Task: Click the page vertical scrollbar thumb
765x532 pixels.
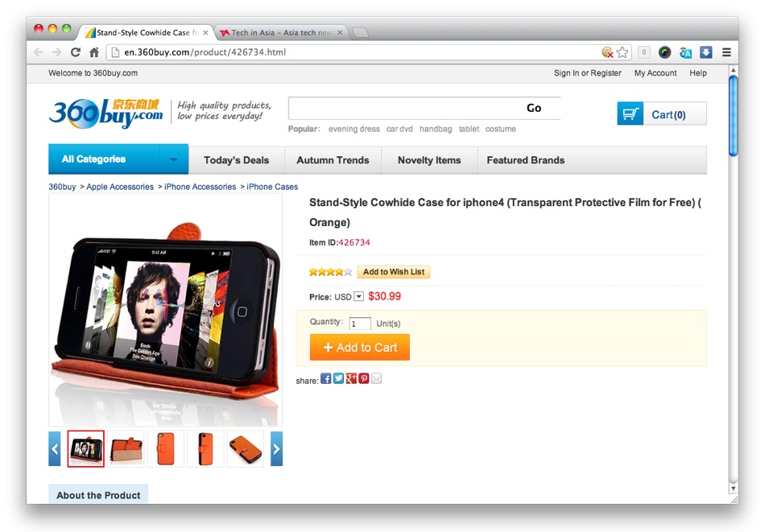Action: coord(733,116)
